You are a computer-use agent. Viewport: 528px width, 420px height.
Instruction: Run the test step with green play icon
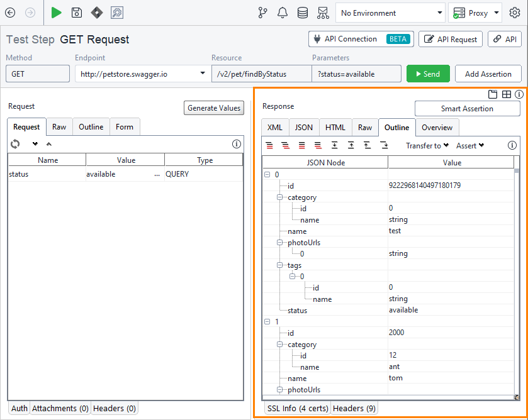coord(55,13)
